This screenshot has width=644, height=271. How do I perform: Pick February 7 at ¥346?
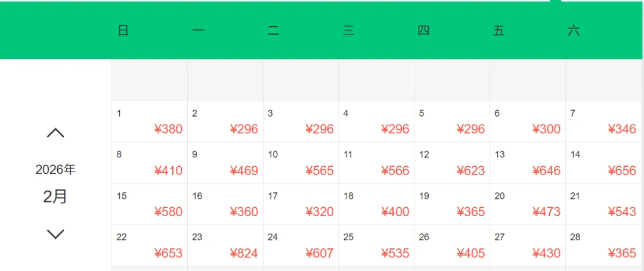tap(603, 122)
